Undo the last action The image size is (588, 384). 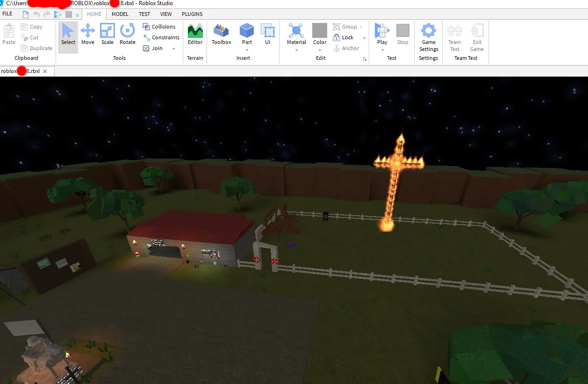pos(36,14)
